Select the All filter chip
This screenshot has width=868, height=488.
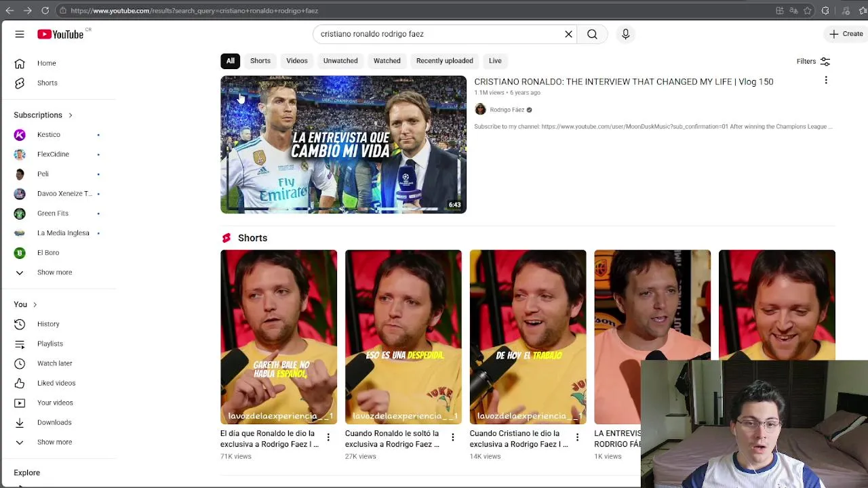230,61
